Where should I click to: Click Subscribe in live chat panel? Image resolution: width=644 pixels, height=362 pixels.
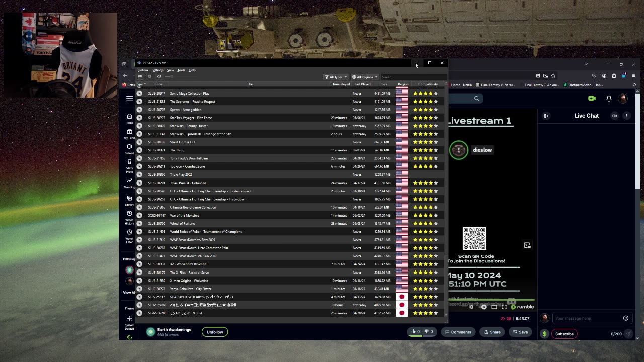click(x=564, y=334)
